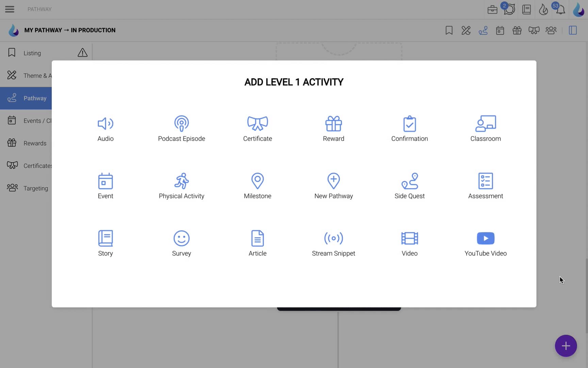Open the hamburger menu
The width and height of the screenshot is (588, 368).
click(x=10, y=9)
